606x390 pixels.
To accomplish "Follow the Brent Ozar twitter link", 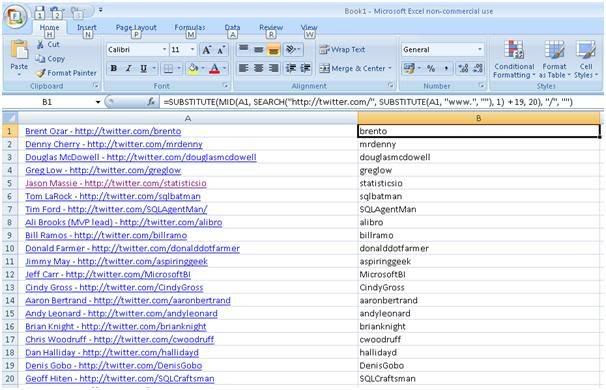I will (x=103, y=131).
